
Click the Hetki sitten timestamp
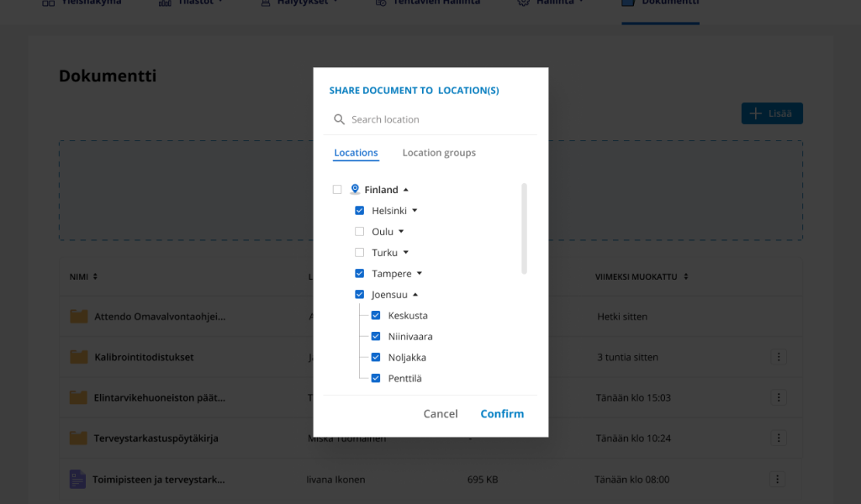pos(622,317)
